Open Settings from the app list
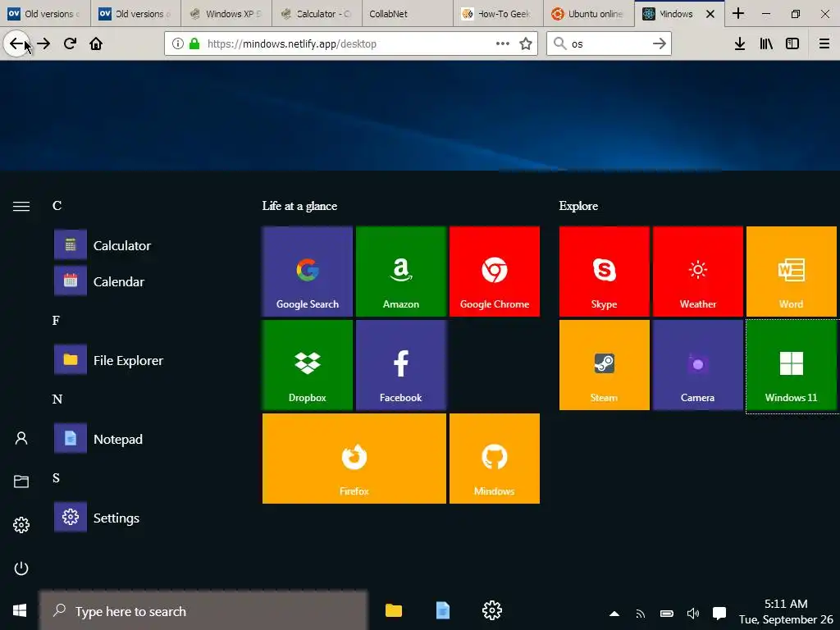Image resolution: width=840 pixels, height=630 pixels. pyautogui.click(x=97, y=518)
